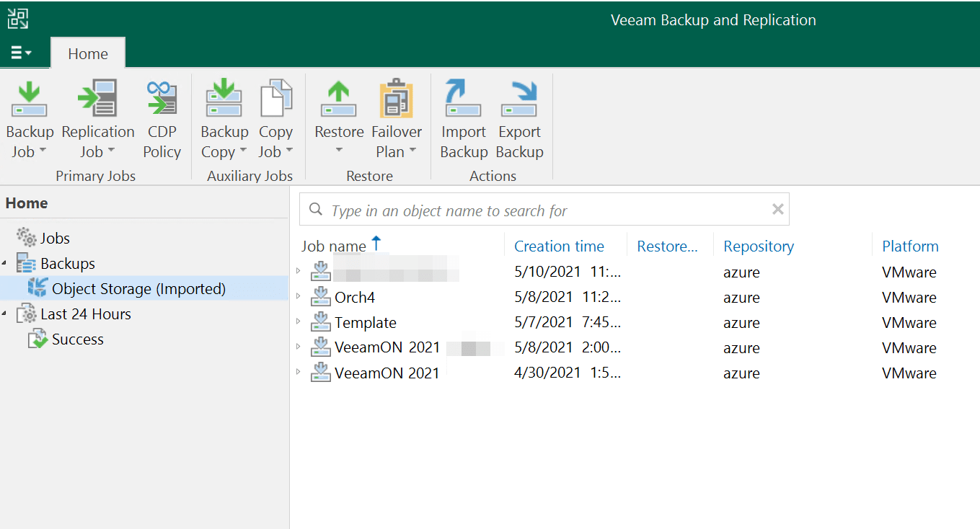
Task: Click the Orch4 job name
Action: (x=355, y=298)
